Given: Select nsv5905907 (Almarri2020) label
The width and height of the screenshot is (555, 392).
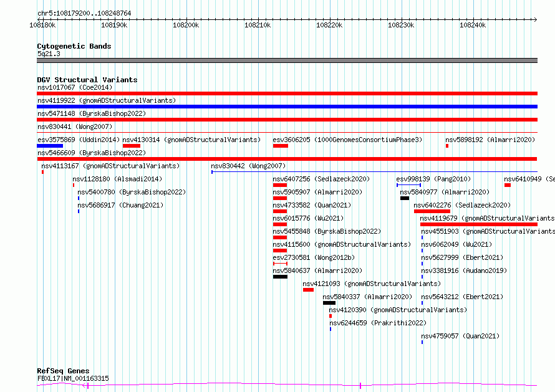Looking at the screenshot, I should pyautogui.click(x=317, y=192).
